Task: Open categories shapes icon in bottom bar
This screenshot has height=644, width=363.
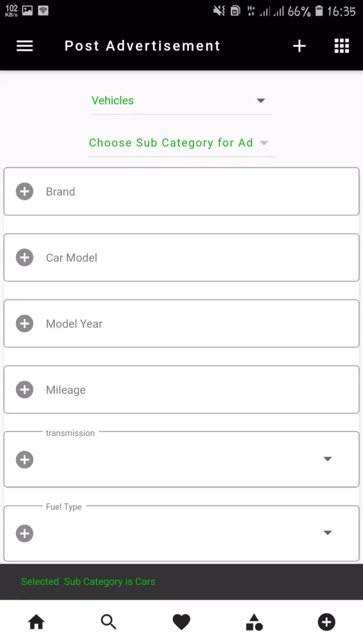Action: (254, 622)
